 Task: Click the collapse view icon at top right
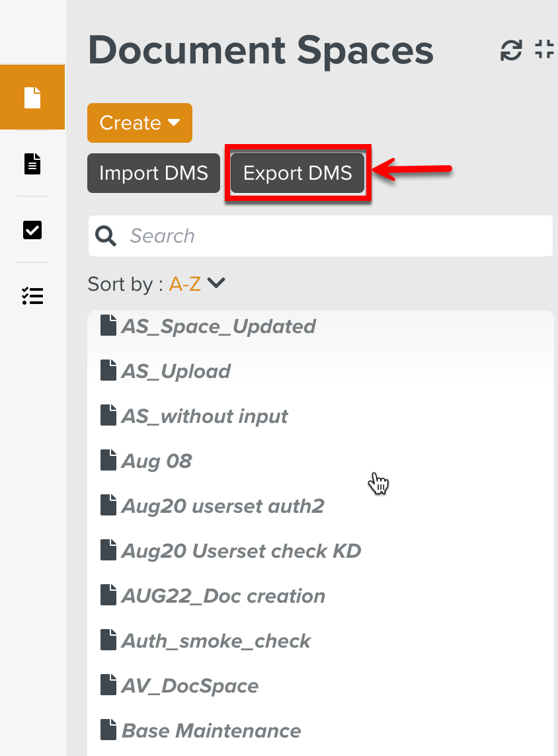pyautogui.click(x=543, y=49)
